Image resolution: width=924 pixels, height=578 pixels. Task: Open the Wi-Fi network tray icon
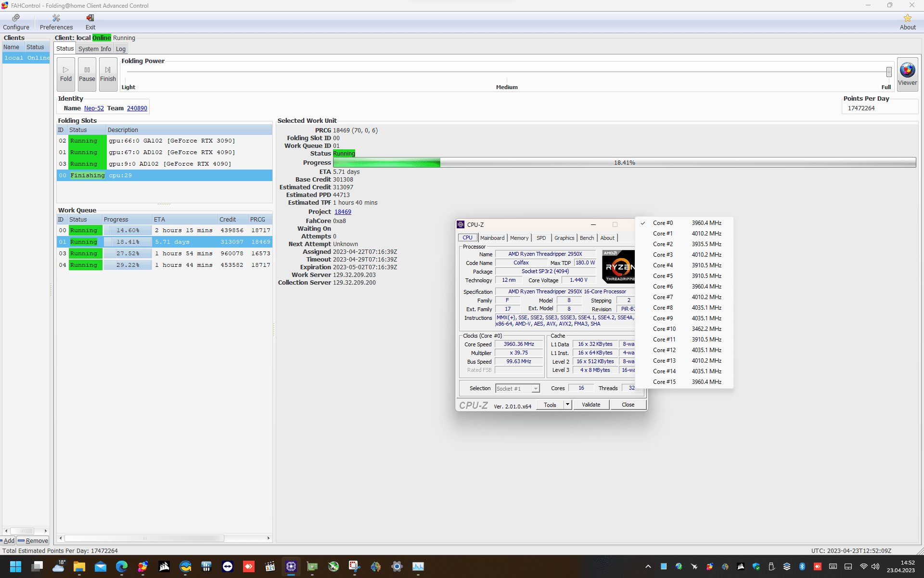864,566
